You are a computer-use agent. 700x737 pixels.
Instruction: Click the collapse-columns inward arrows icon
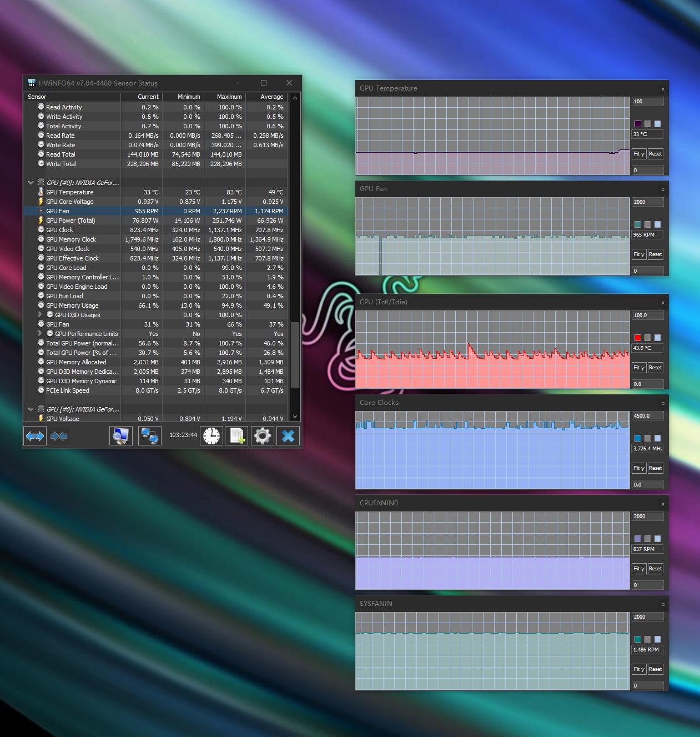coord(59,436)
